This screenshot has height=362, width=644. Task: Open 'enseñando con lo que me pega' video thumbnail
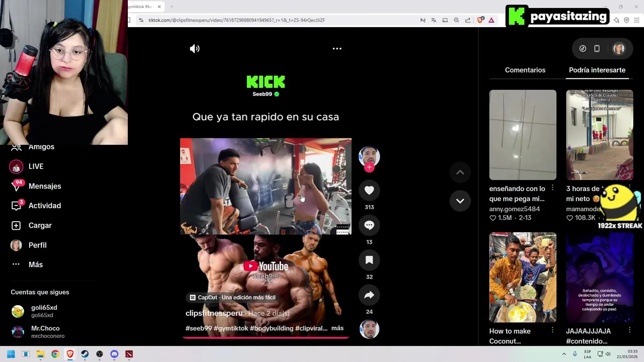pos(523,135)
